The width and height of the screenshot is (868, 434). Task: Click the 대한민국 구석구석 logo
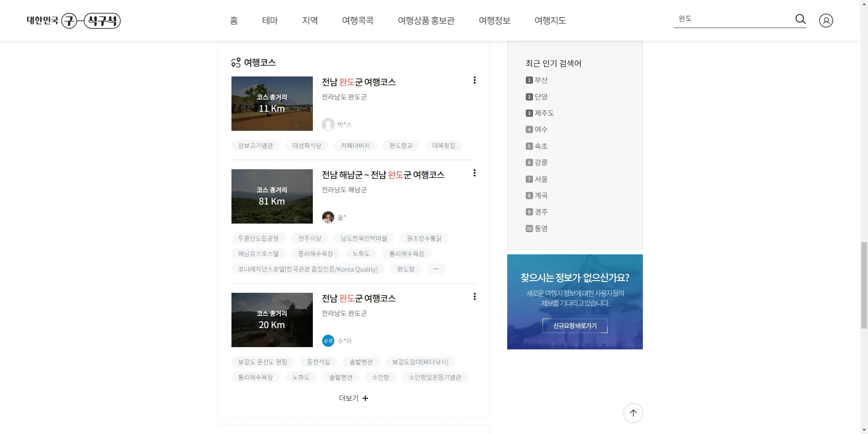click(74, 20)
